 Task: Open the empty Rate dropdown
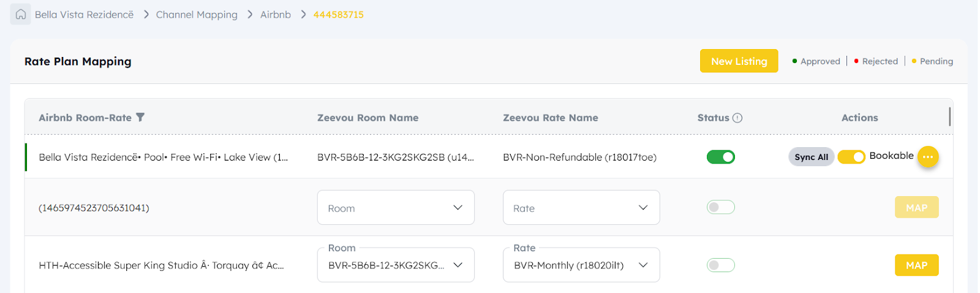click(581, 207)
